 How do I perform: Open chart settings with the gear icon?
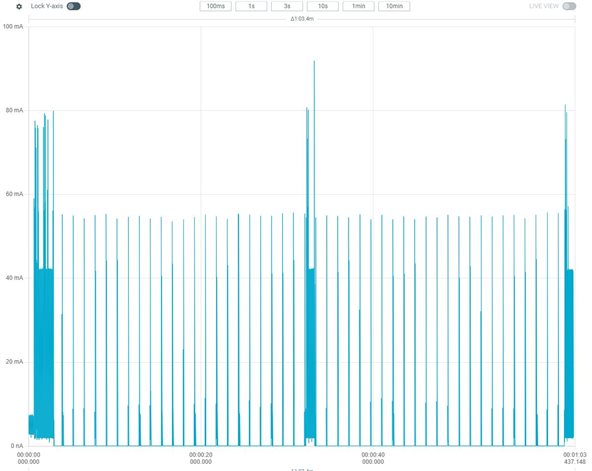[x=19, y=6]
